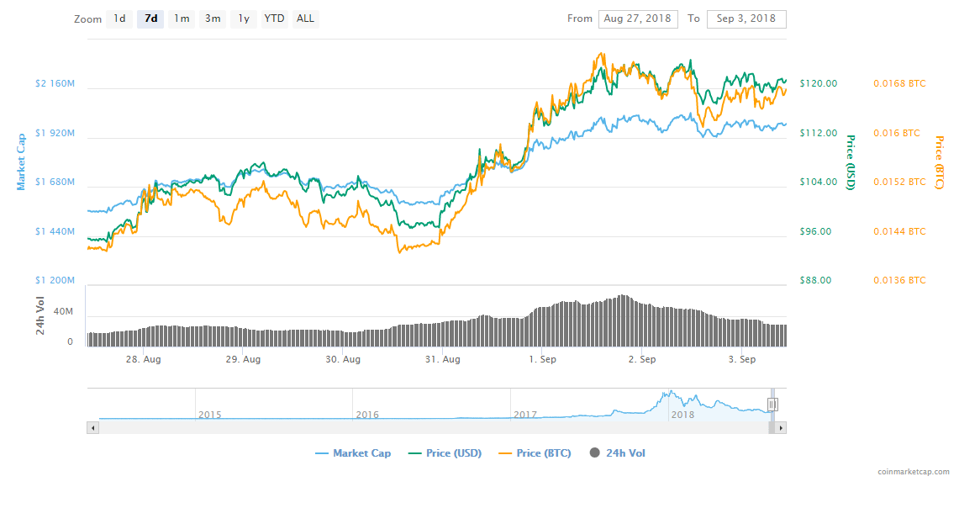Click the 24h Vol dot icon
980x508 pixels.
click(595, 453)
